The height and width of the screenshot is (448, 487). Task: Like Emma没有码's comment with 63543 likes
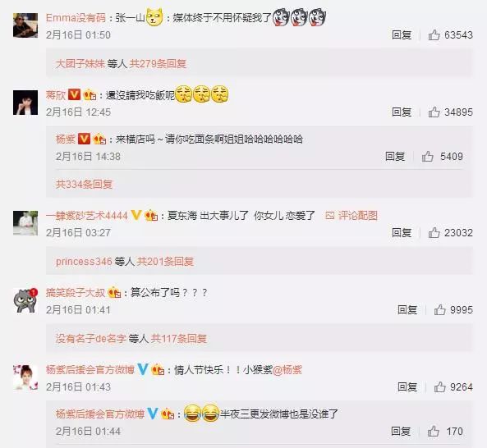434,34
